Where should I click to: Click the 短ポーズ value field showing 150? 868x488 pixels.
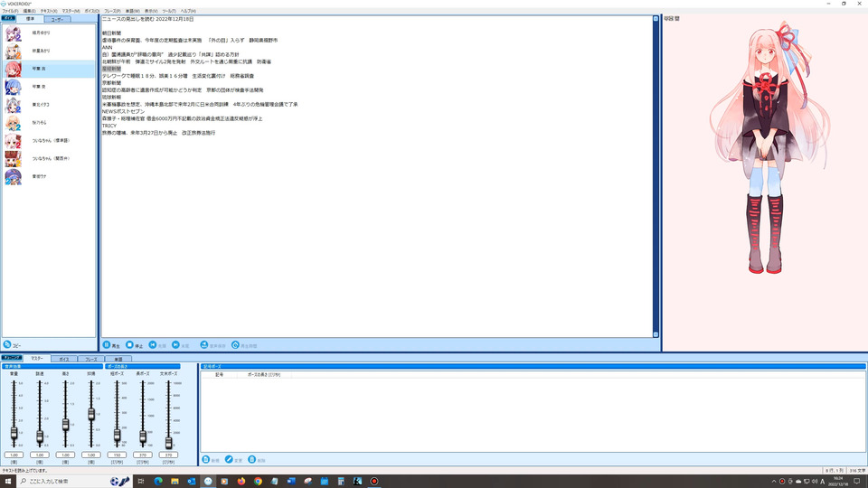point(117,455)
